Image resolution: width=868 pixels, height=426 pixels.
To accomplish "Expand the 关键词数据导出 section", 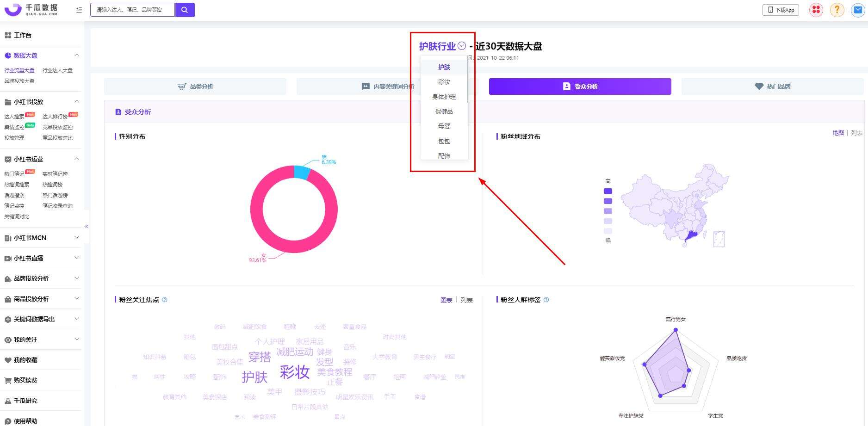I will click(77, 319).
